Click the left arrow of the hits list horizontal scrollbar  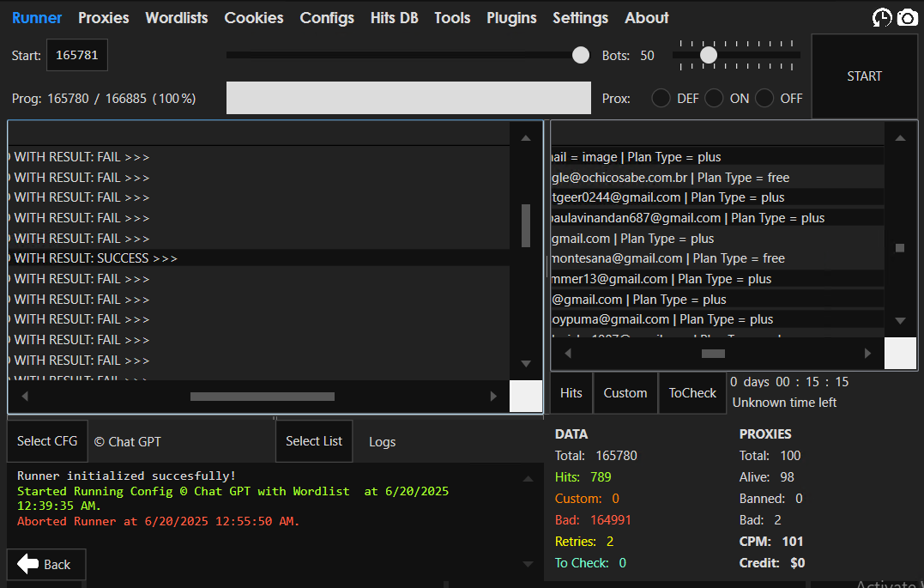[568, 353]
